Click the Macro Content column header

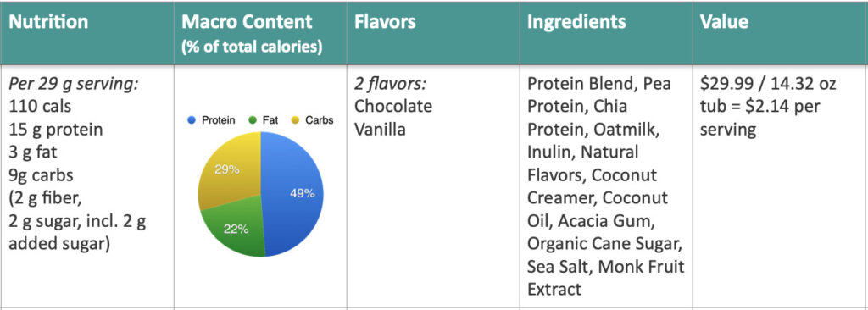247,22
